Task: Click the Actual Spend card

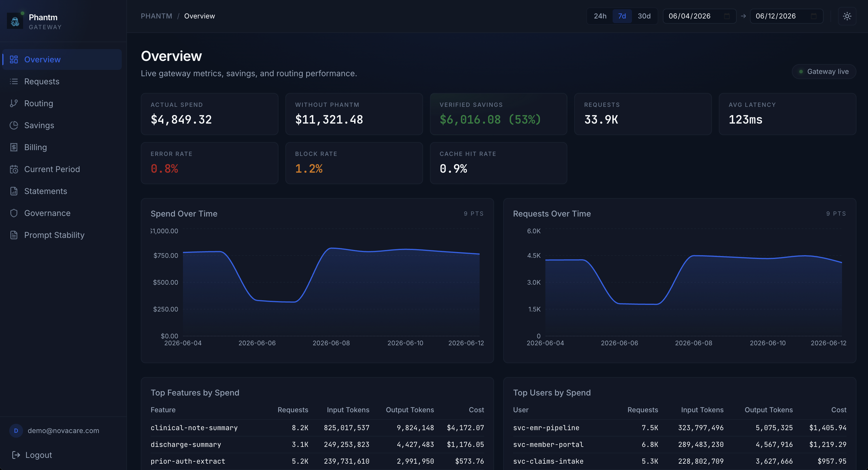Action: (209, 114)
